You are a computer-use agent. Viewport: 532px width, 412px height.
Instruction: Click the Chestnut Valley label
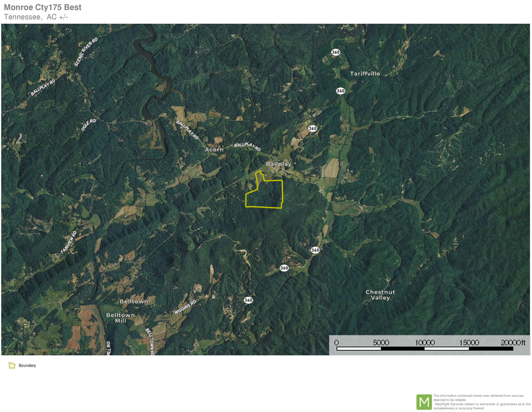(x=381, y=295)
